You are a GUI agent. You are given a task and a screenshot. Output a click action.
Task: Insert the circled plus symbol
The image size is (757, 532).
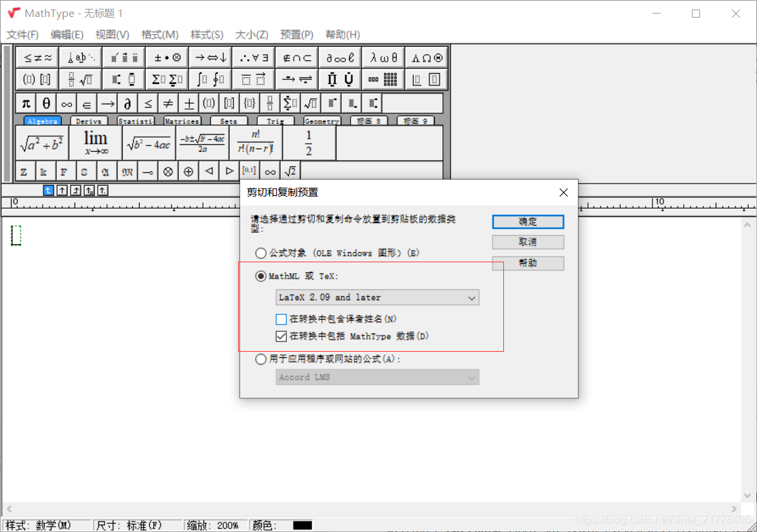coord(189,171)
